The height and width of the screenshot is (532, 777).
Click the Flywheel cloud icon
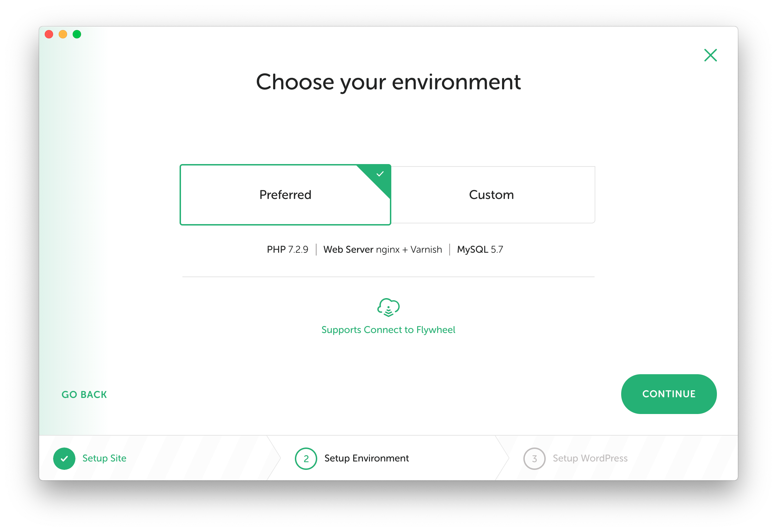pyautogui.click(x=388, y=307)
